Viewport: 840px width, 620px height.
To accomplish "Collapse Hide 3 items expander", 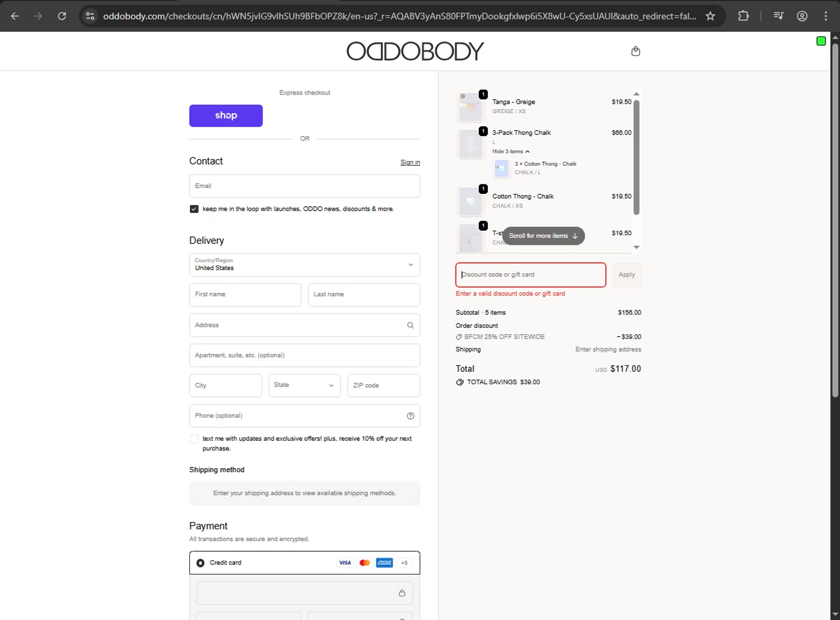I will (511, 152).
